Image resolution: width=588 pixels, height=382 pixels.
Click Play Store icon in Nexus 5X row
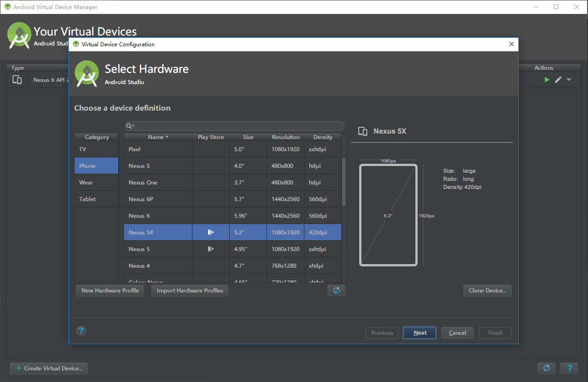coord(211,233)
